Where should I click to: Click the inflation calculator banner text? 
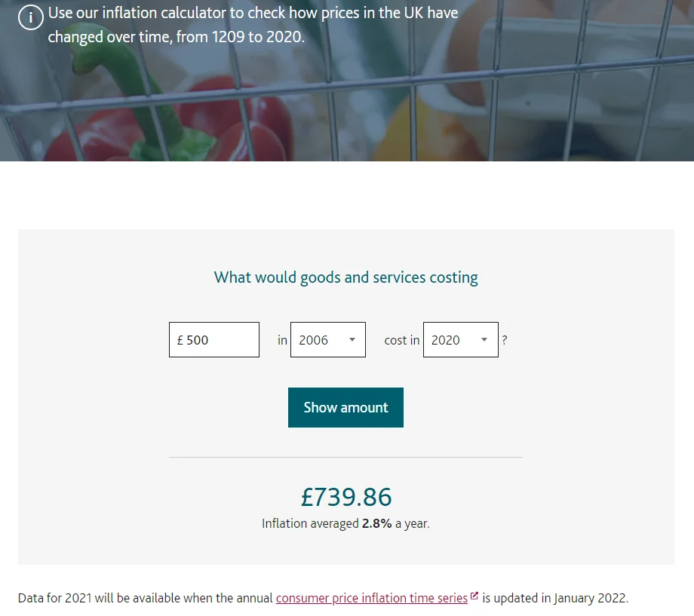pyautogui.click(x=253, y=25)
